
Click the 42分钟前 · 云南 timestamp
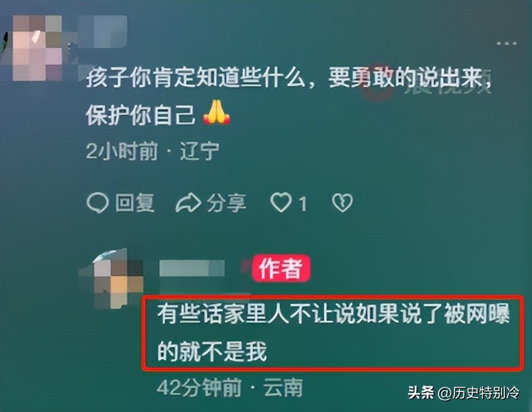[230, 387]
